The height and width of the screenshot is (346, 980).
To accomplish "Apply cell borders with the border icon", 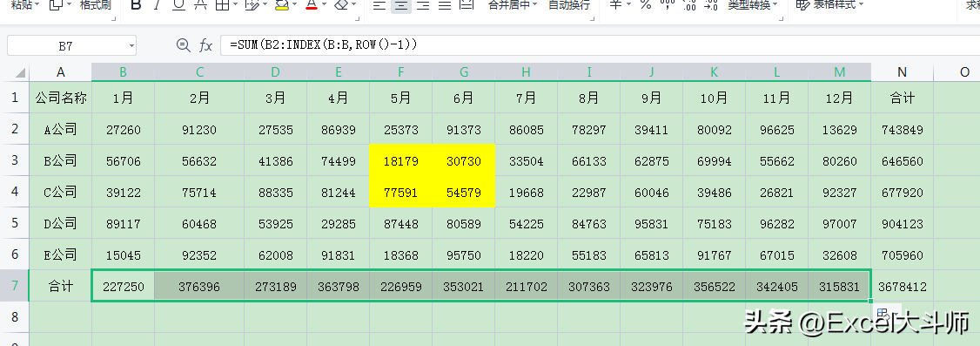I will (x=222, y=5).
